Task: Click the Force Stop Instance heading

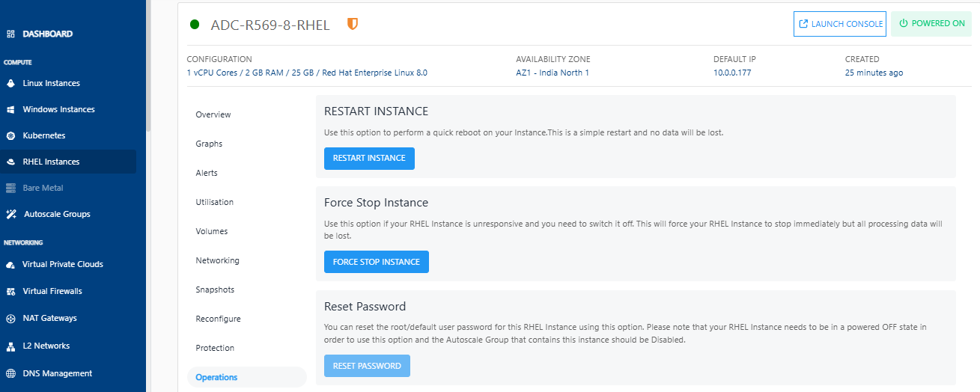Action: pos(376,203)
